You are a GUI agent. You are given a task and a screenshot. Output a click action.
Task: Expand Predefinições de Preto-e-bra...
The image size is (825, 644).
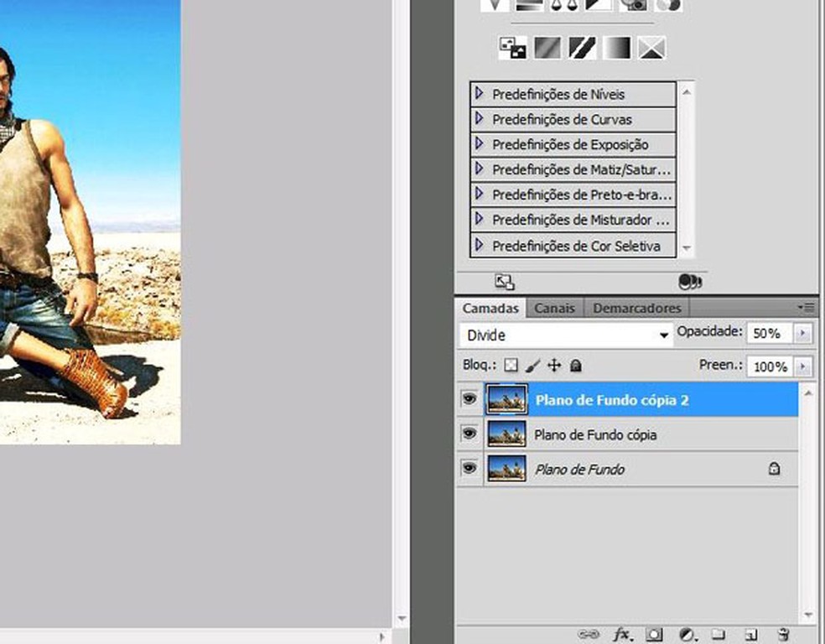(x=479, y=194)
